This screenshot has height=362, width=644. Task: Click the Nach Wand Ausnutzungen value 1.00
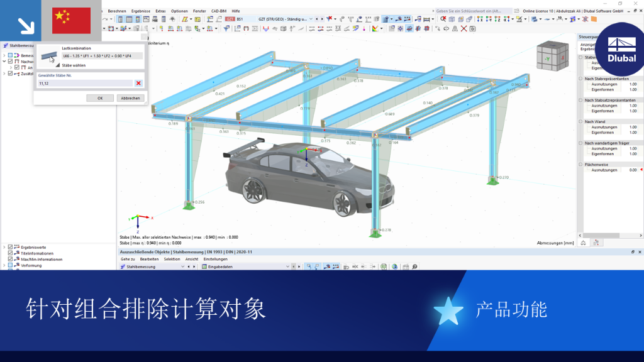coord(633,127)
